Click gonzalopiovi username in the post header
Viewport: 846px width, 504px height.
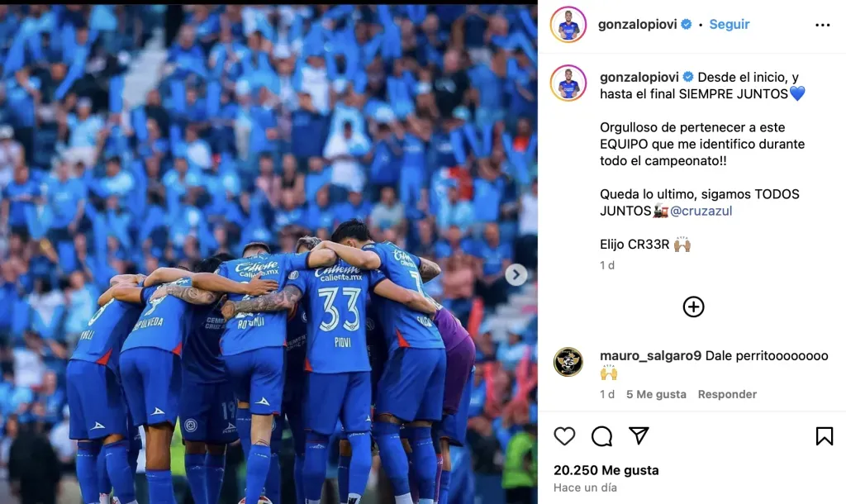coord(637,24)
